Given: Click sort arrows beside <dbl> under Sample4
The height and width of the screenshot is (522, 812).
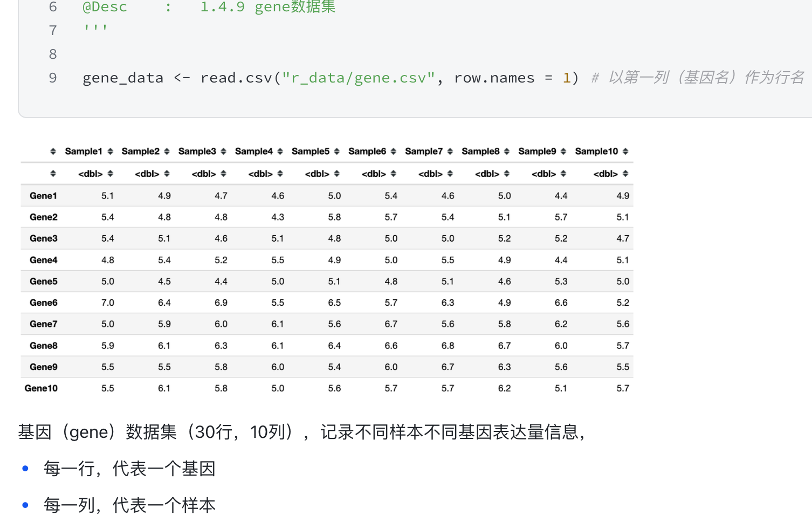Looking at the screenshot, I should click(x=280, y=174).
